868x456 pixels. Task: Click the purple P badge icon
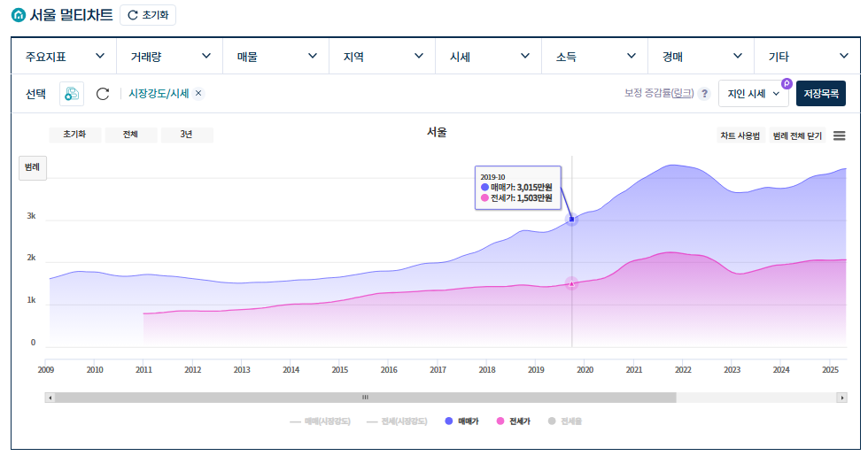coord(787,83)
